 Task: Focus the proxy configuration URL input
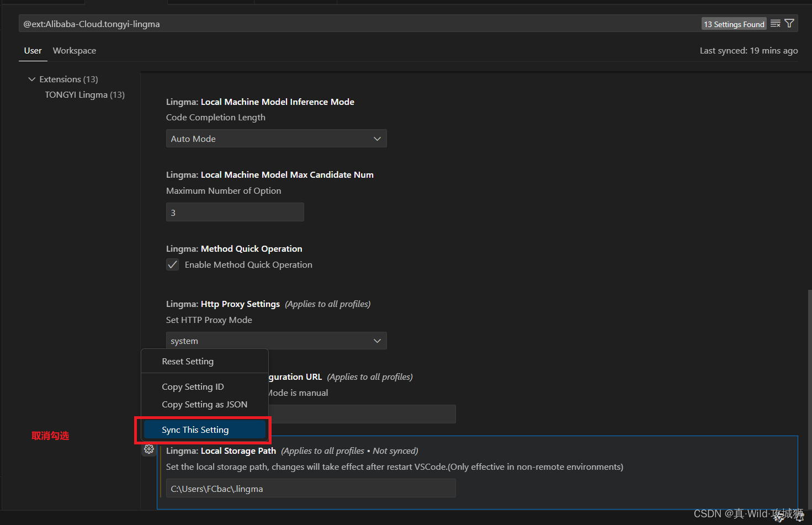click(362, 414)
